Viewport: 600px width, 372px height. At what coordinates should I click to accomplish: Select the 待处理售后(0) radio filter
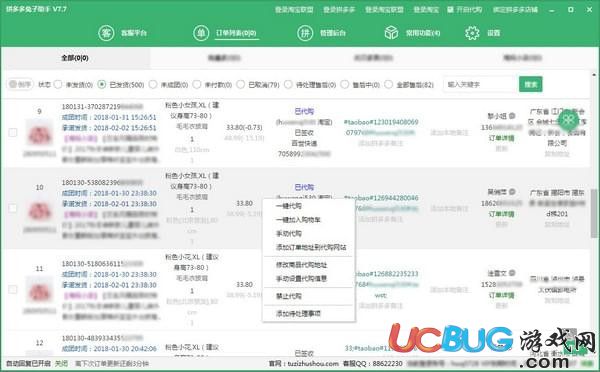(288, 84)
